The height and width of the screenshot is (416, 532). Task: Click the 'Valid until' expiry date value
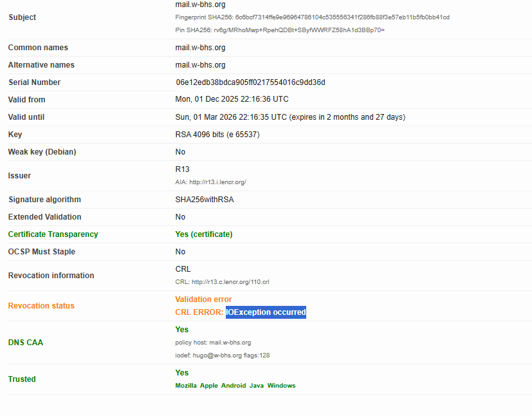pyautogui.click(x=290, y=117)
